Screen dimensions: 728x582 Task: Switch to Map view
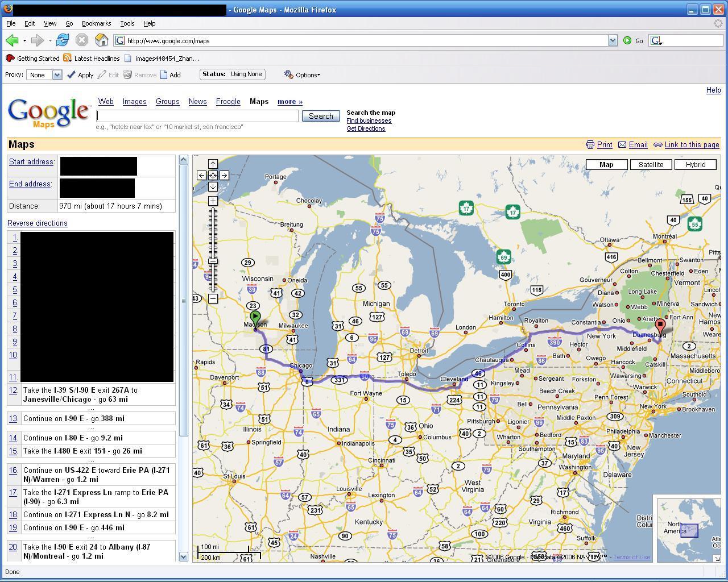pos(606,164)
